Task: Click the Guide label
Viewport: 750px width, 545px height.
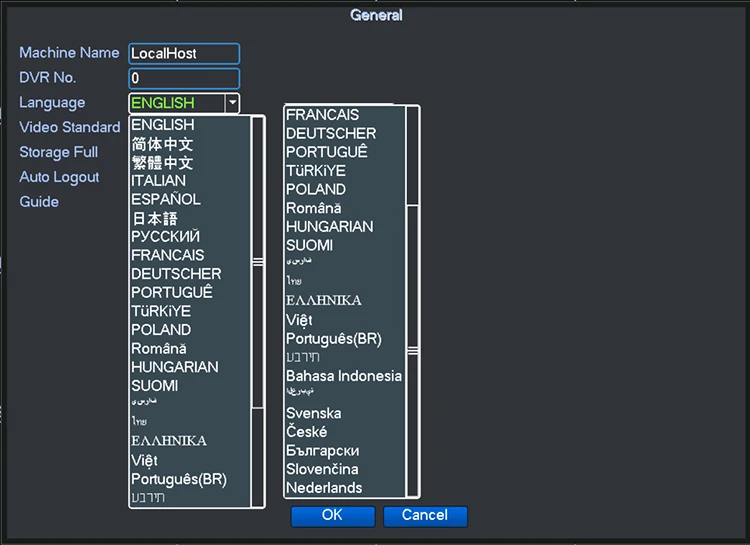Action: click(x=39, y=201)
